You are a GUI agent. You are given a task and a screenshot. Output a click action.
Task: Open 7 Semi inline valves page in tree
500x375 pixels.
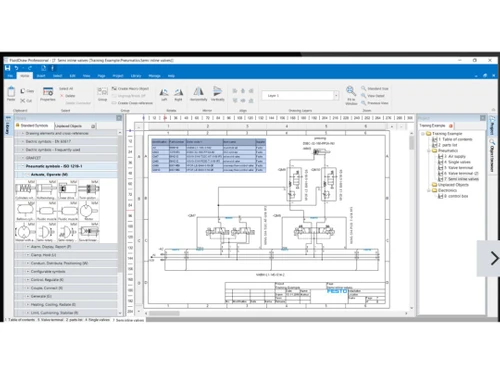459,179
